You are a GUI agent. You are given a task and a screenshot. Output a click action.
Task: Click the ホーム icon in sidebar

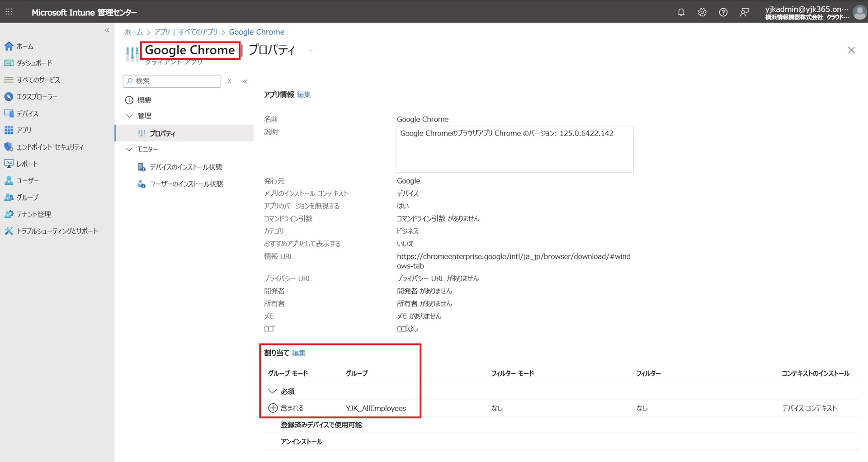coord(9,46)
